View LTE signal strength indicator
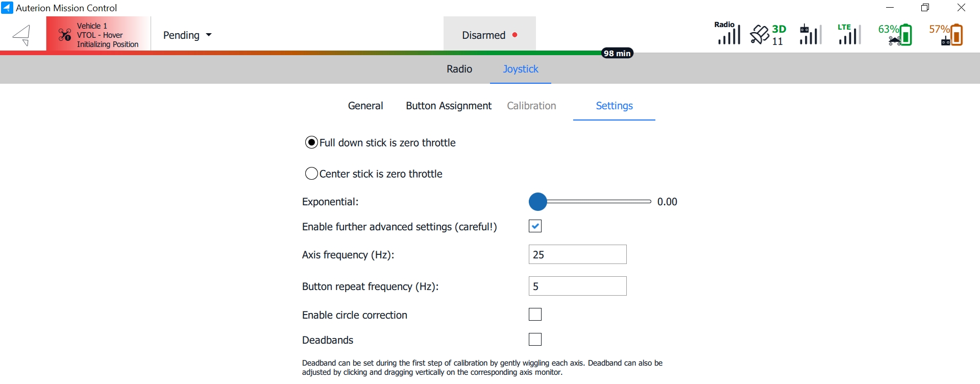The height and width of the screenshot is (384, 980). (x=849, y=35)
